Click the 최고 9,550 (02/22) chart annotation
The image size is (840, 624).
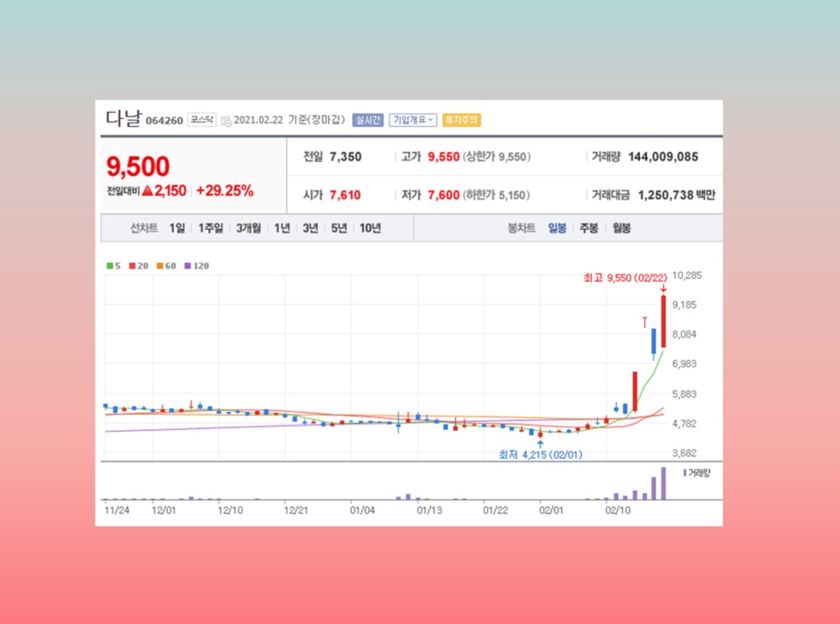click(626, 278)
